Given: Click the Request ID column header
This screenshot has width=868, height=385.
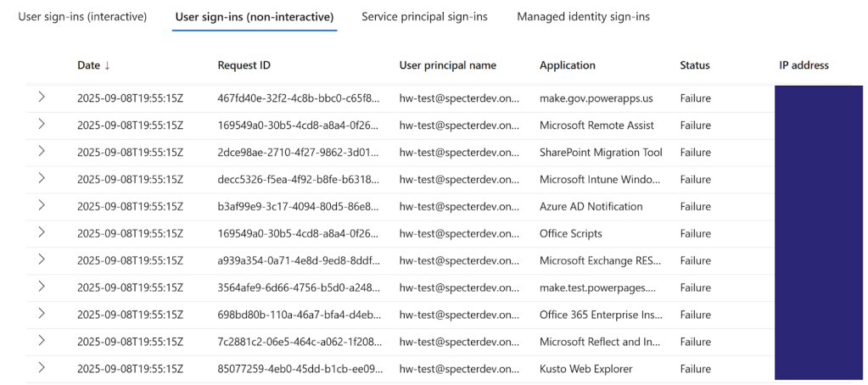Looking at the screenshot, I should [x=244, y=65].
